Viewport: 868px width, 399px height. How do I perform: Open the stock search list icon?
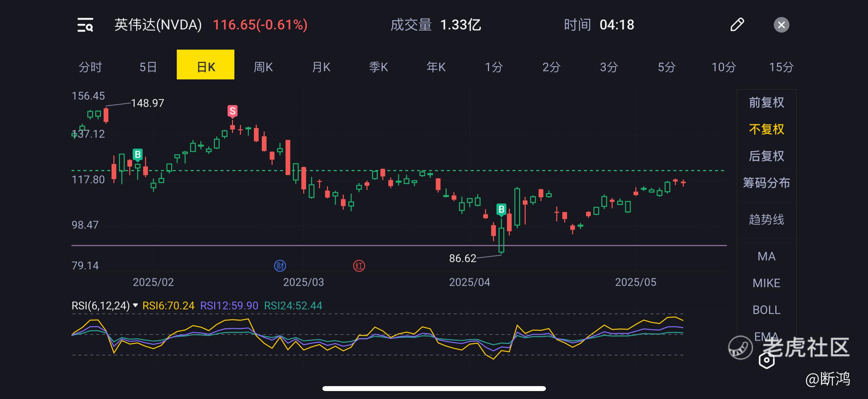click(x=85, y=25)
